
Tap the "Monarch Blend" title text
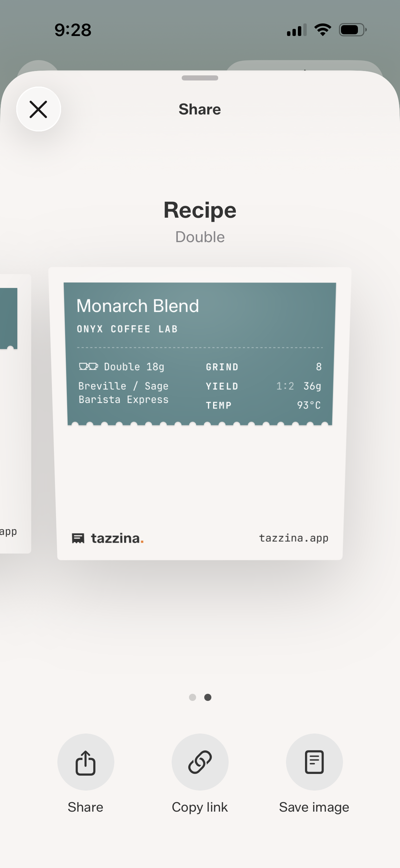(x=138, y=306)
